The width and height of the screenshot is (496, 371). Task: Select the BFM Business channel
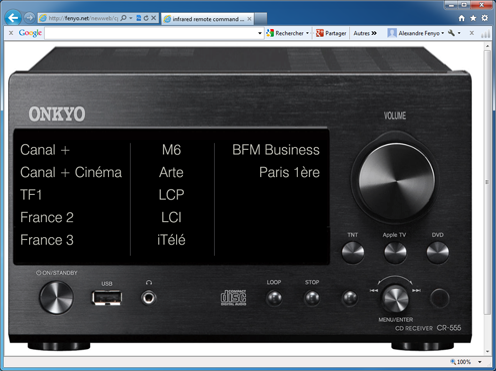(x=276, y=150)
